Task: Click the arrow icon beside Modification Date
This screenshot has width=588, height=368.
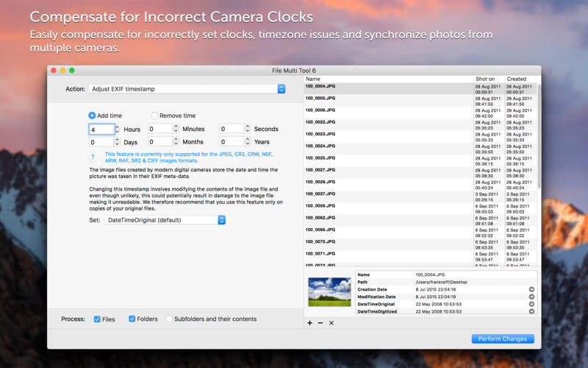Action: [x=531, y=297]
